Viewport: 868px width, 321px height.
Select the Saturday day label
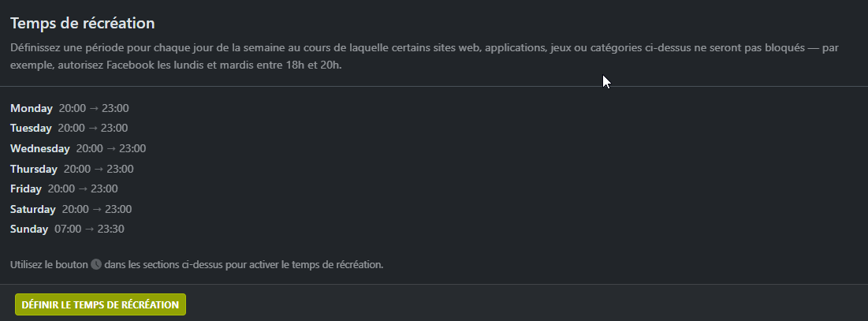tap(33, 209)
